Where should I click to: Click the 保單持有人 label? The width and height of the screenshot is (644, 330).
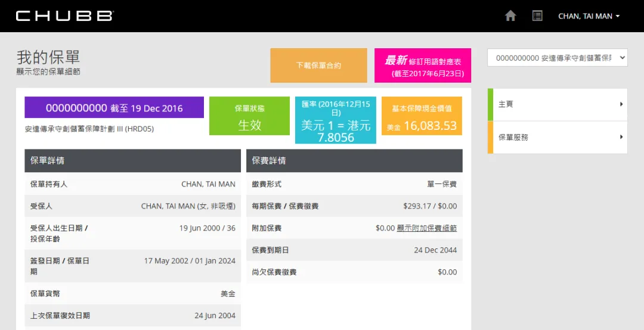point(48,184)
